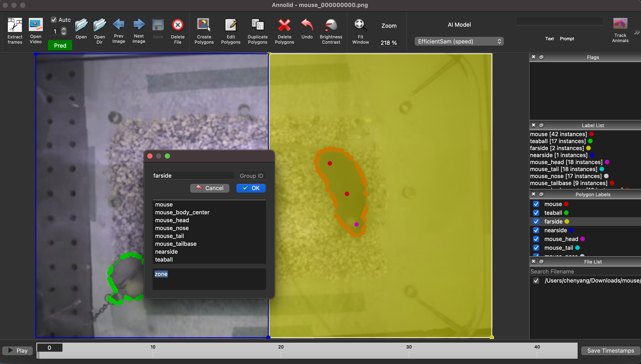Image resolution: width=641 pixels, height=364 pixels.
Task: Uncheck teaball polygon visibility
Action: coord(536,213)
